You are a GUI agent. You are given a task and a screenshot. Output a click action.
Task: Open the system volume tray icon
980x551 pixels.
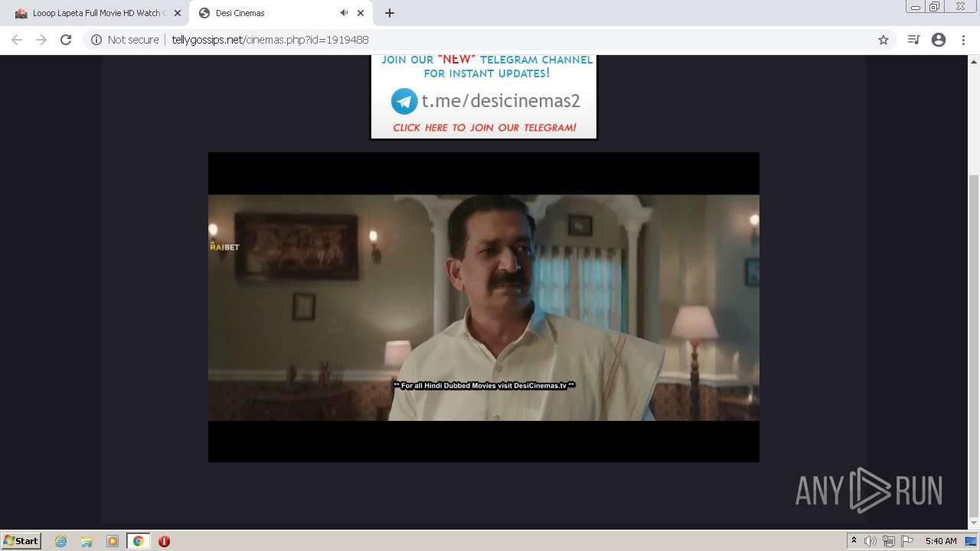871,541
